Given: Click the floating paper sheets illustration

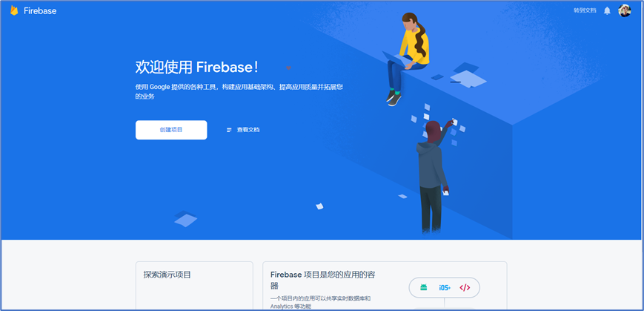Looking at the screenshot, I should pos(439,123).
